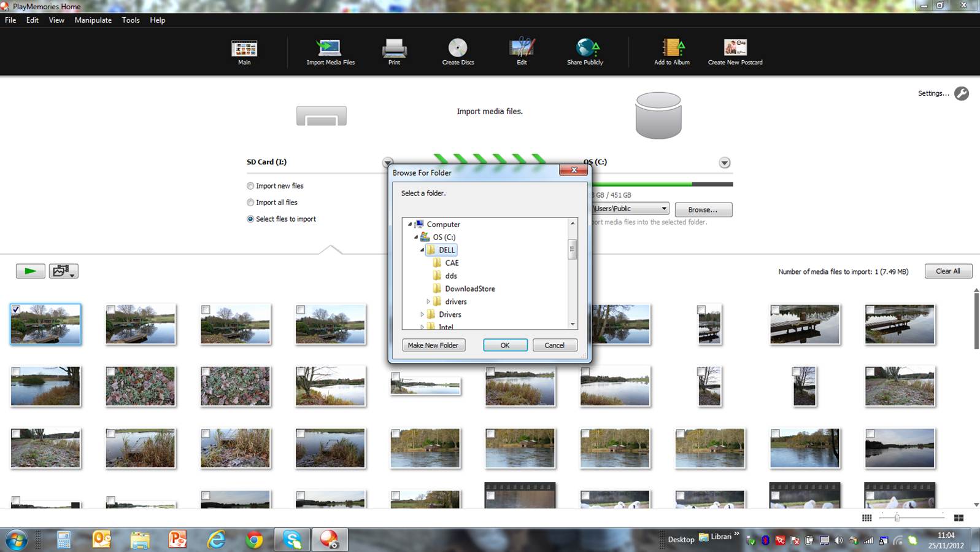
Task: Open the Windows Start button
Action: coord(16,540)
